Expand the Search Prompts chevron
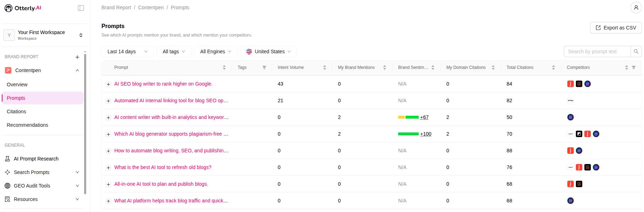This screenshot has height=212, width=644. point(77,172)
